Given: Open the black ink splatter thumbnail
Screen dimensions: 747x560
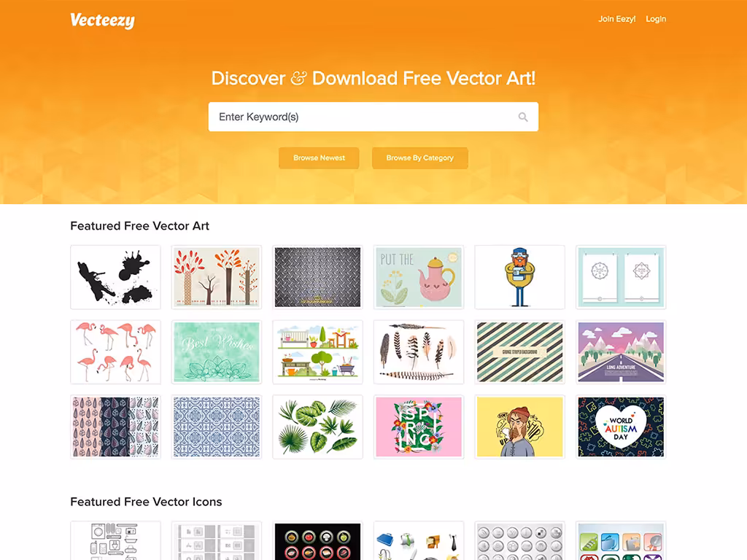Looking at the screenshot, I should [x=115, y=277].
